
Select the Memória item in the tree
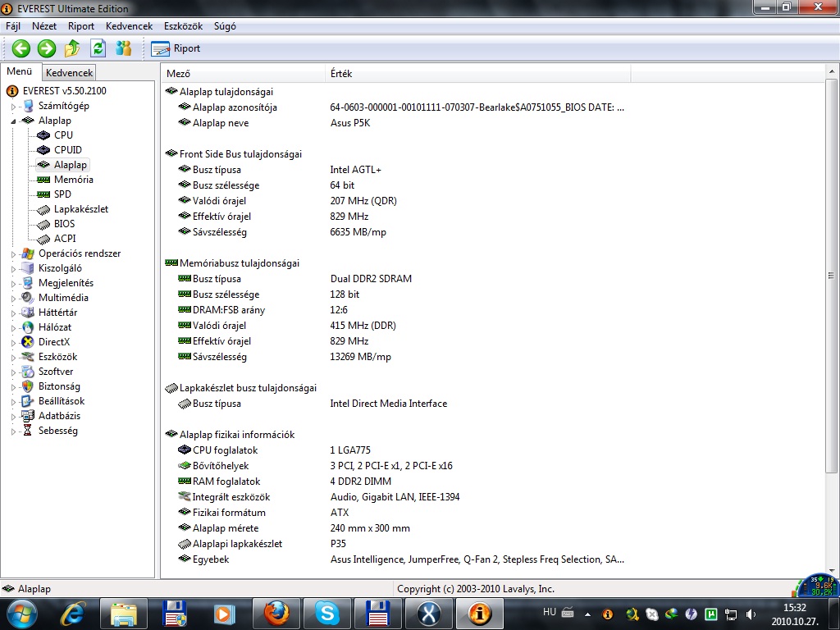pos(73,180)
